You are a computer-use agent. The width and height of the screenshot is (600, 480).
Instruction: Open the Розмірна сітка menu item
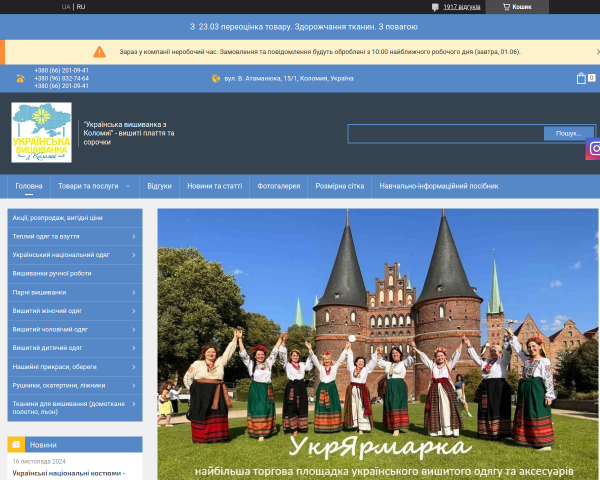[x=339, y=186]
